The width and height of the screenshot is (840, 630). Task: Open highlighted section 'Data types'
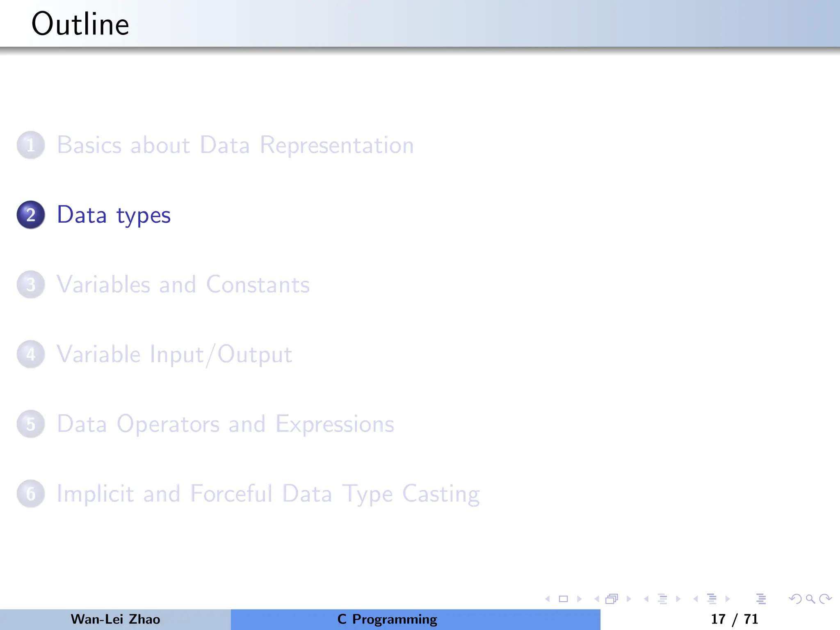pyautogui.click(x=114, y=215)
